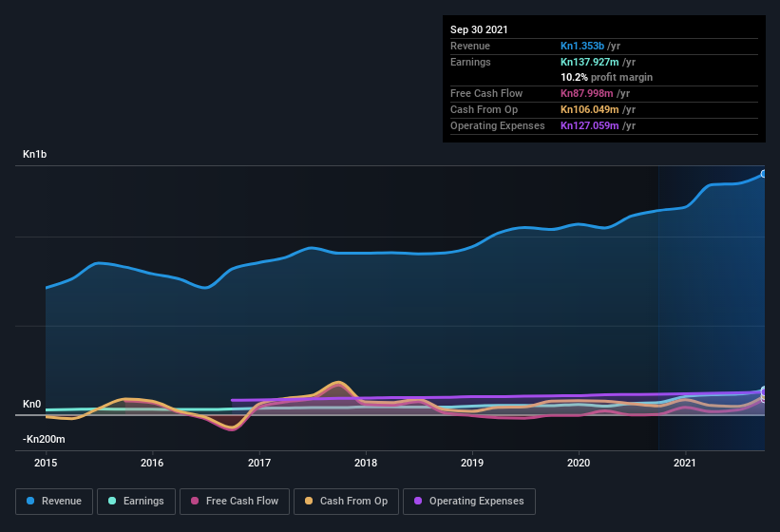Click the Kn87.998m free cash flow value
Screen dimensions: 780x532
[586, 93]
